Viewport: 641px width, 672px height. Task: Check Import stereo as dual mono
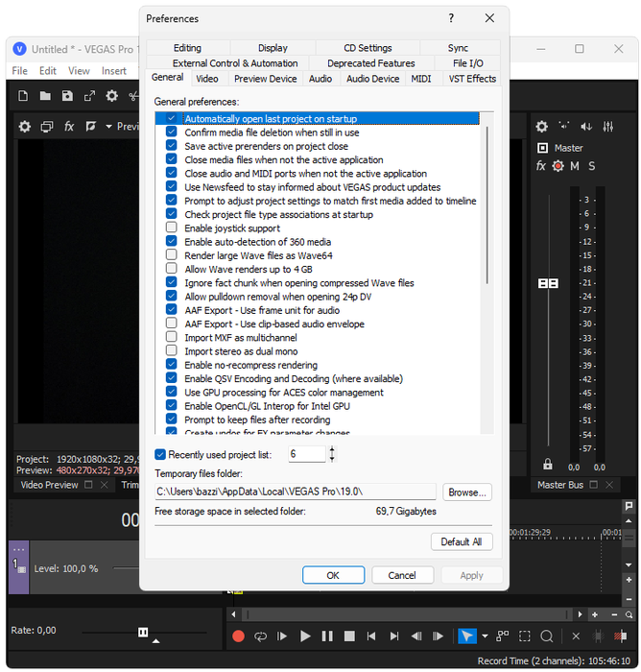coord(172,350)
